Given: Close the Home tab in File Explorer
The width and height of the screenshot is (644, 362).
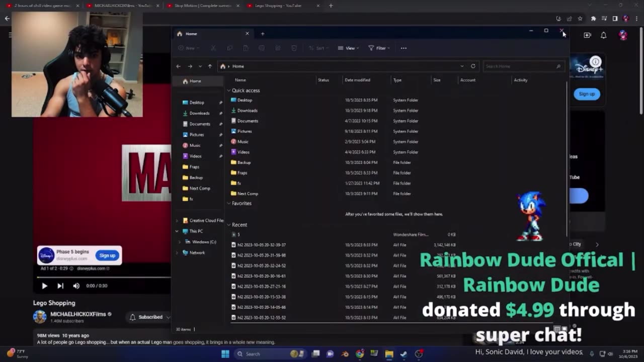Looking at the screenshot, I should (247, 34).
